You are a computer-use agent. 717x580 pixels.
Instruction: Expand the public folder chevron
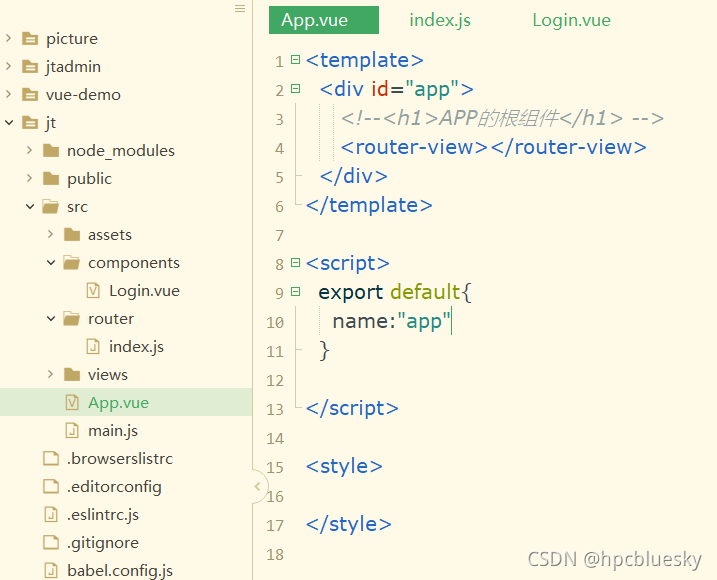click(29, 178)
